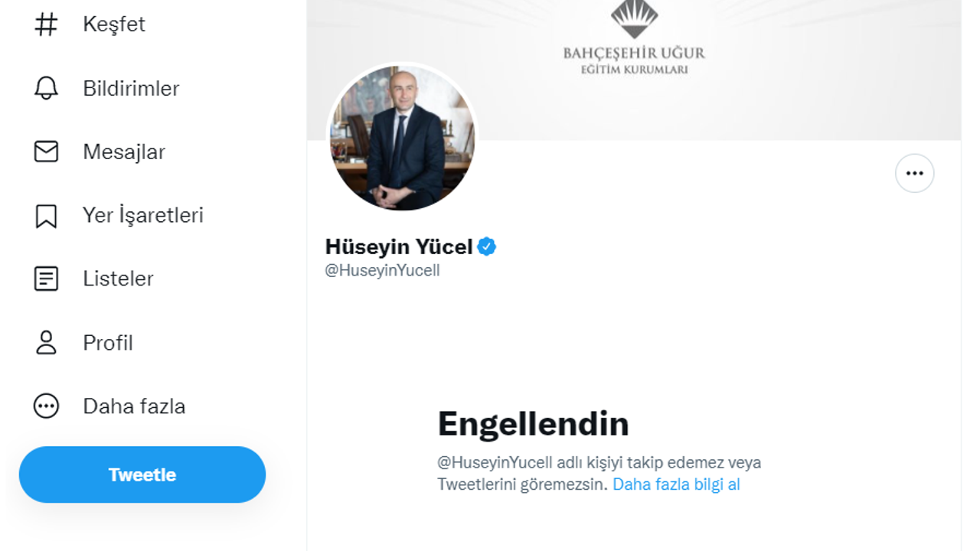Viewport: 980px width, 551px height.
Task: Click the blue verified badge
Action: click(487, 246)
